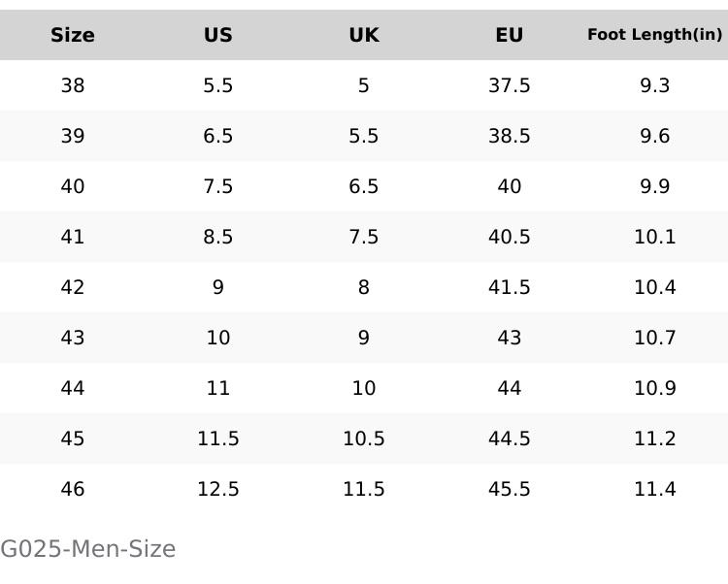This screenshot has height=584, width=728.
Task: Select the EU column header
Action: point(510,35)
